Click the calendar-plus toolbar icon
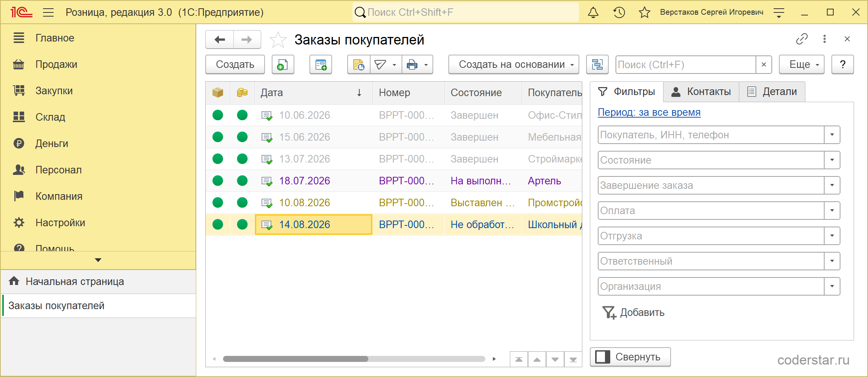This screenshot has width=868, height=377. (x=321, y=64)
